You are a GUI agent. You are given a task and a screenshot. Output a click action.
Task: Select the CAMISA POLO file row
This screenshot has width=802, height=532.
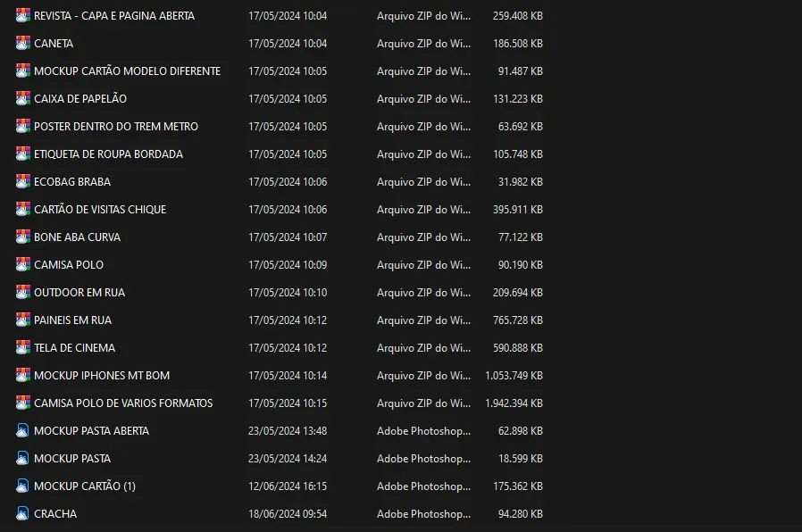[279, 265]
